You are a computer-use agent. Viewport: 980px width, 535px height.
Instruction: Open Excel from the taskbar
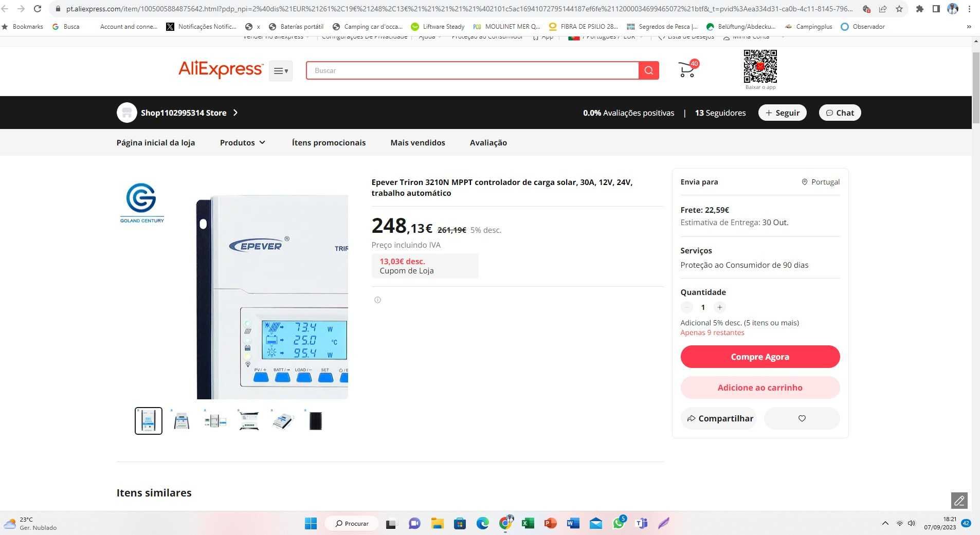[x=528, y=523]
